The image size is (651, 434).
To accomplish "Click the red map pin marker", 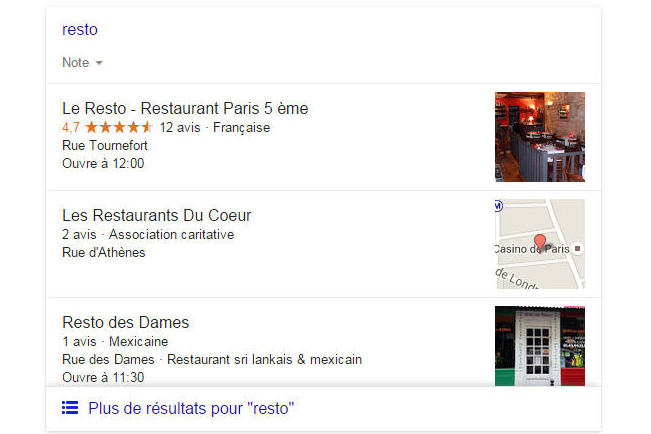I will coord(539,242).
